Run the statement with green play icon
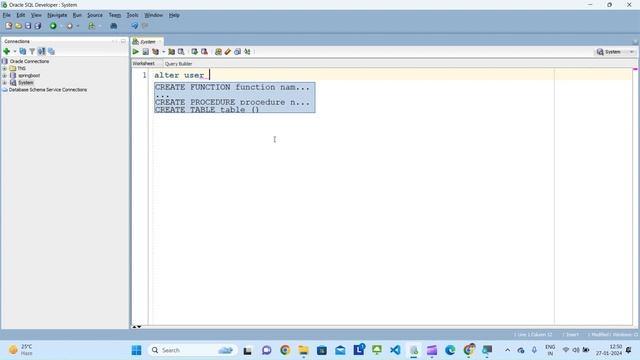This screenshot has width=640, height=360. (x=136, y=52)
